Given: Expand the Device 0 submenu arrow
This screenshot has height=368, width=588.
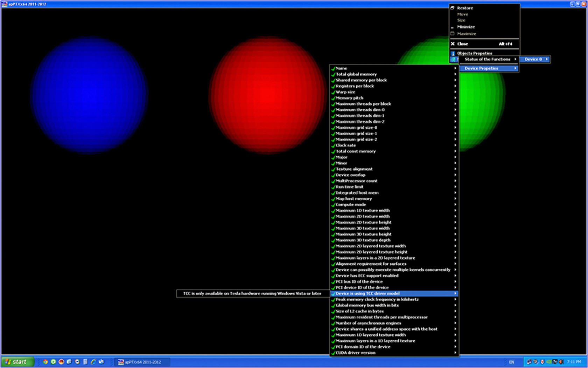Looking at the screenshot, I should 546,59.
